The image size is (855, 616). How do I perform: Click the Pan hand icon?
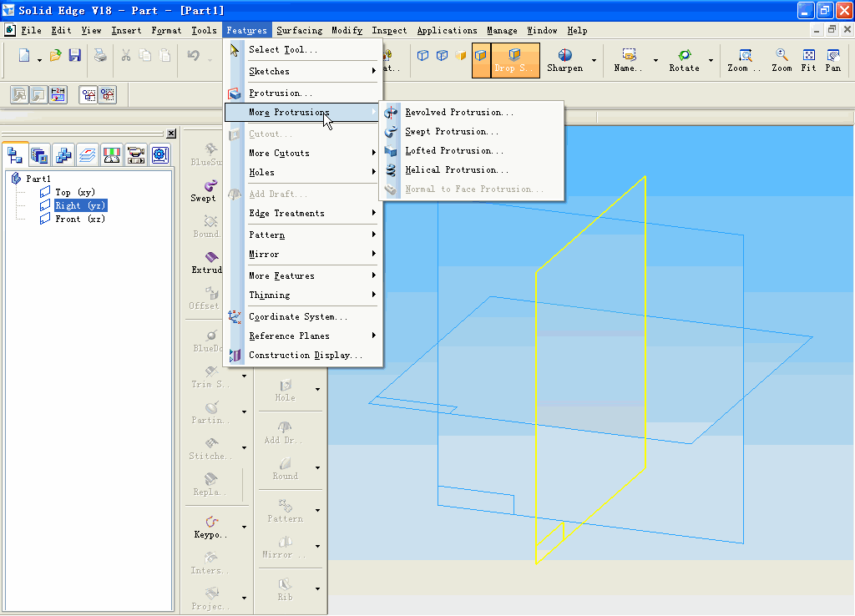coord(833,60)
